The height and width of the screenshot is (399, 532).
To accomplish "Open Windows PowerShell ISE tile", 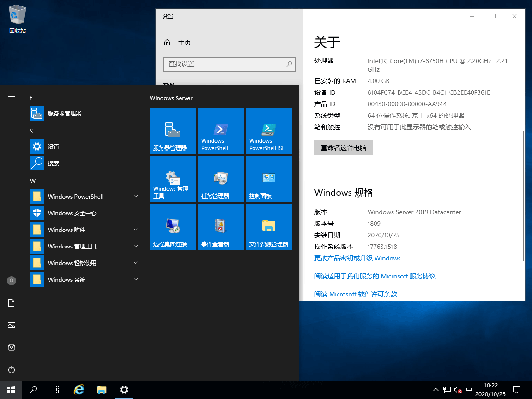I will point(268,131).
